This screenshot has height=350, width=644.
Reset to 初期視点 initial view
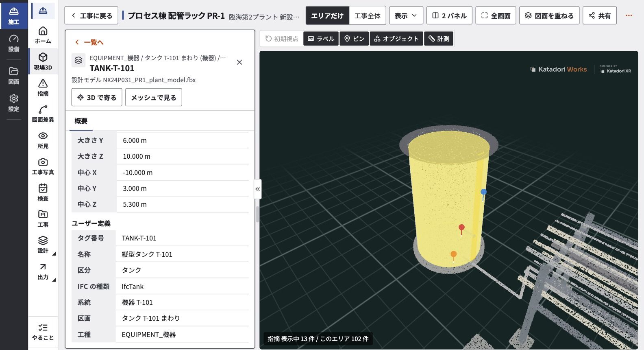282,39
